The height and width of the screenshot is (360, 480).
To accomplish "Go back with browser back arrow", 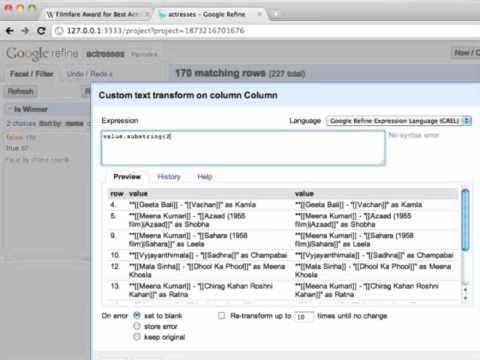I will 10,31.
